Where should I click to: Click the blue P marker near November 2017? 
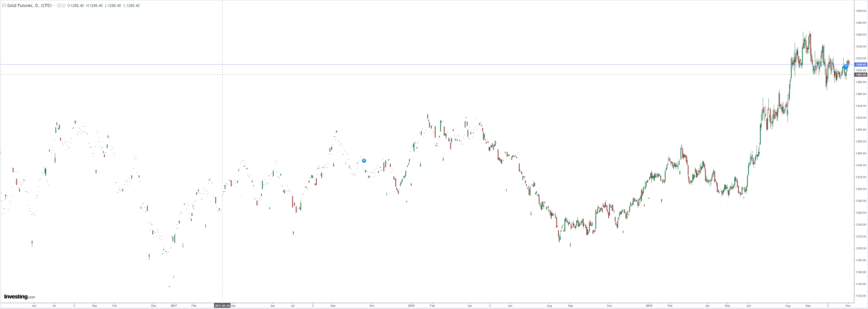364,161
